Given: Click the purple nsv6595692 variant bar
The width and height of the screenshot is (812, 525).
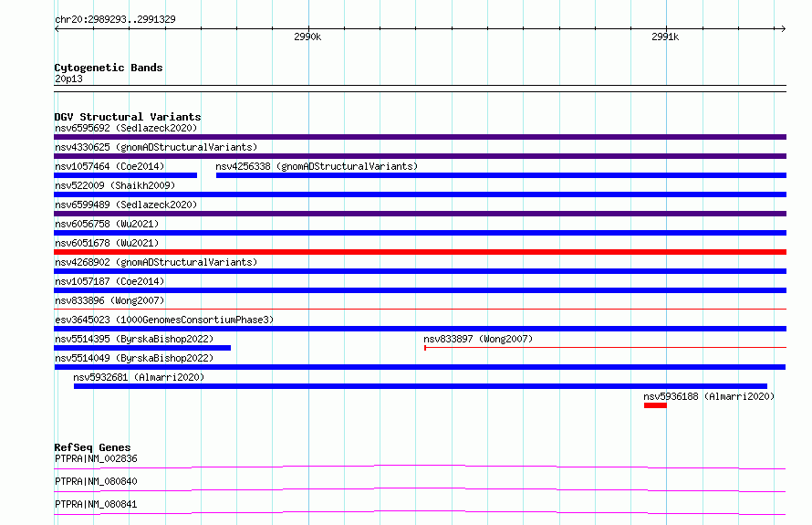Looking at the screenshot, I should 420,137.
